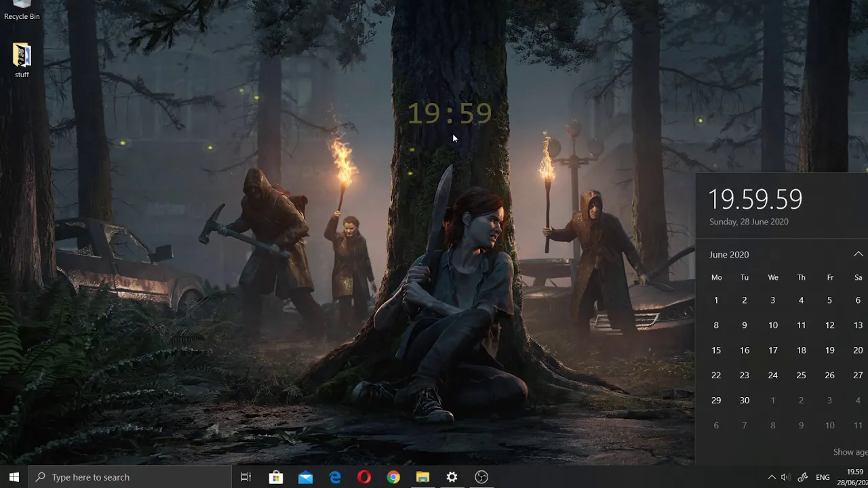Select the greyed-out date 8 in calendar
868x488 pixels.
pos(772,426)
